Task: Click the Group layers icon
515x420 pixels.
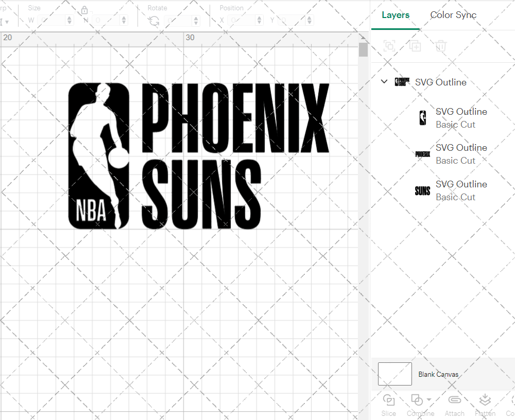Action: click(389, 46)
